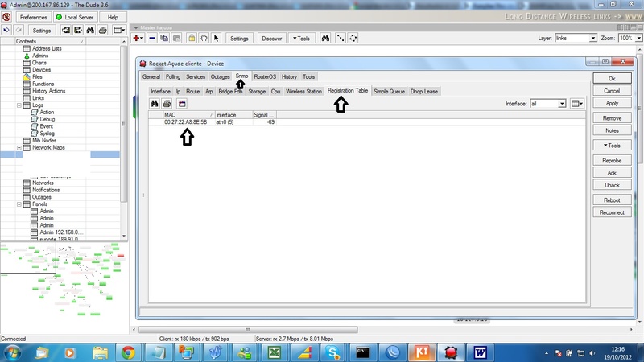
Task: Open the Interface dropdown in device window
Action: click(561, 104)
